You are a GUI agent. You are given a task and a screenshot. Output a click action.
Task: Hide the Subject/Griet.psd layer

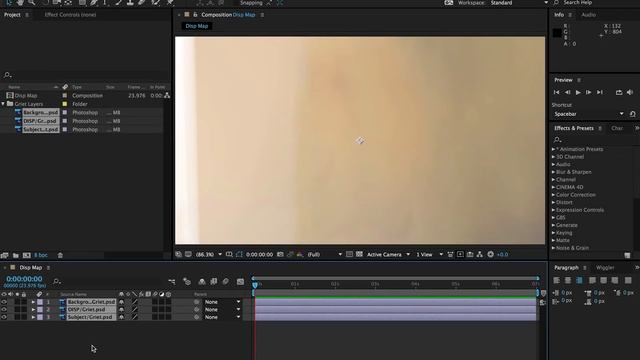pyautogui.click(x=4, y=317)
